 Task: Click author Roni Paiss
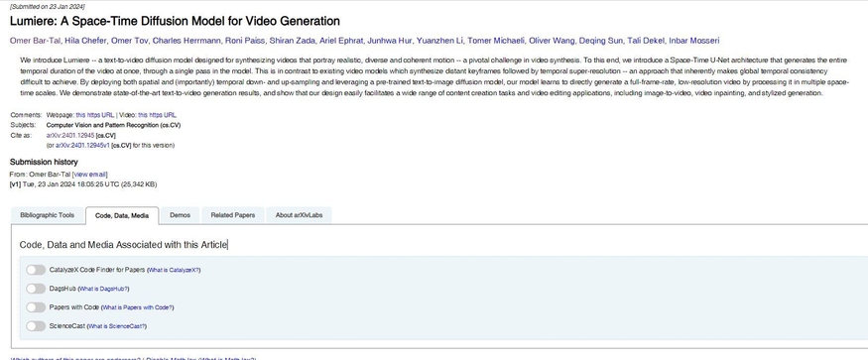coord(246,41)
